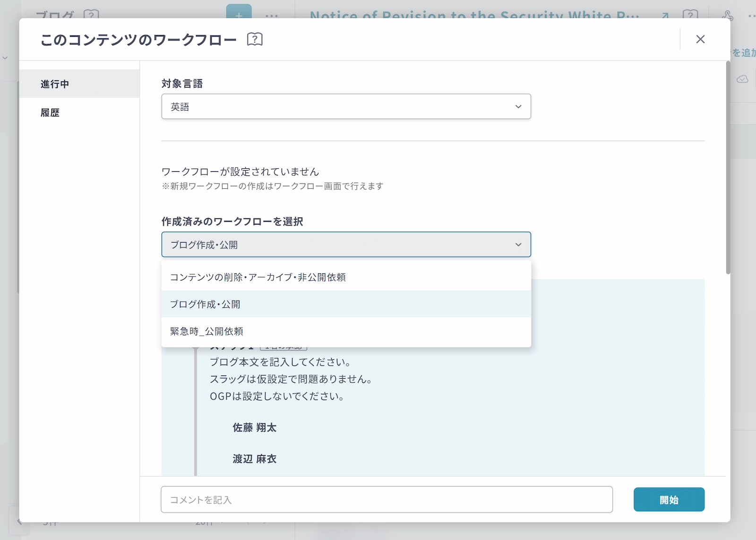The image size is (756, 540).
Task: Open workflow help guide icon beside dialog title
Action: pyautogui.click(x=255, y=39)
